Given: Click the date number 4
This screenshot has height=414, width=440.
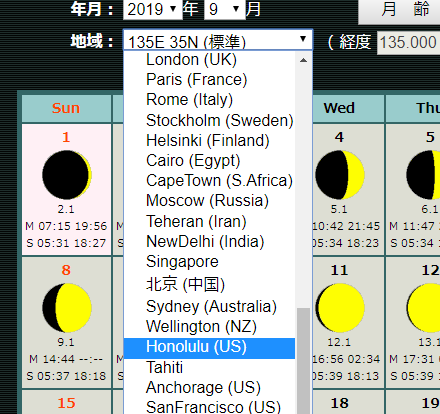Looking at the screenshot, I should pos(339,137).
